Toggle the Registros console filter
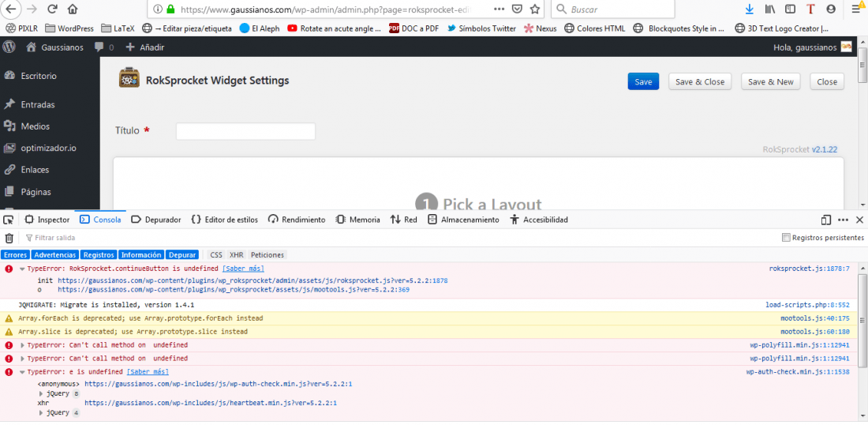Viewport: 868px width, 425px height. (x=98, y=255)
